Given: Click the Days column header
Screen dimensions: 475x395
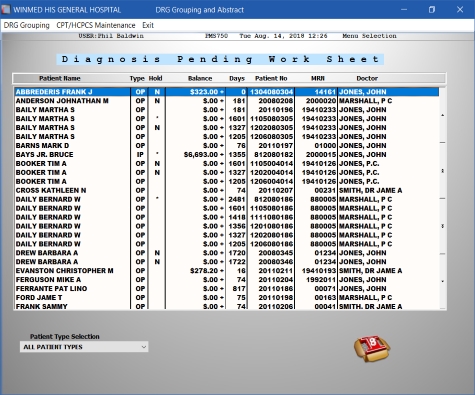Looking at the screenshot, I should click(x=237, y=78).
